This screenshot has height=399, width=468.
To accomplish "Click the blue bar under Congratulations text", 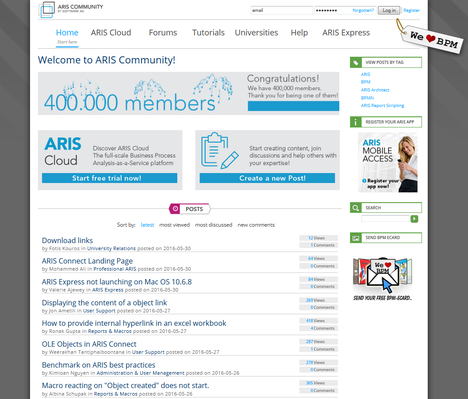I will [x=293, y=106].
